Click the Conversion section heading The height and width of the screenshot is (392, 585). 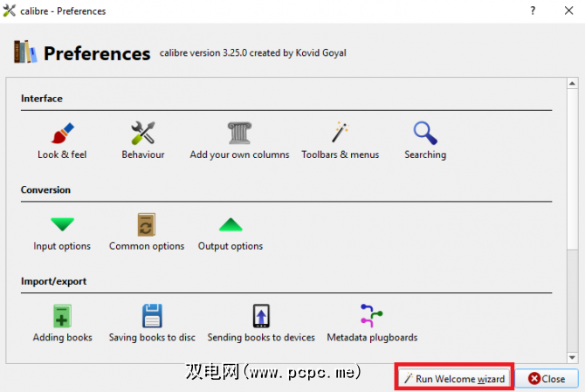(45, 189)
